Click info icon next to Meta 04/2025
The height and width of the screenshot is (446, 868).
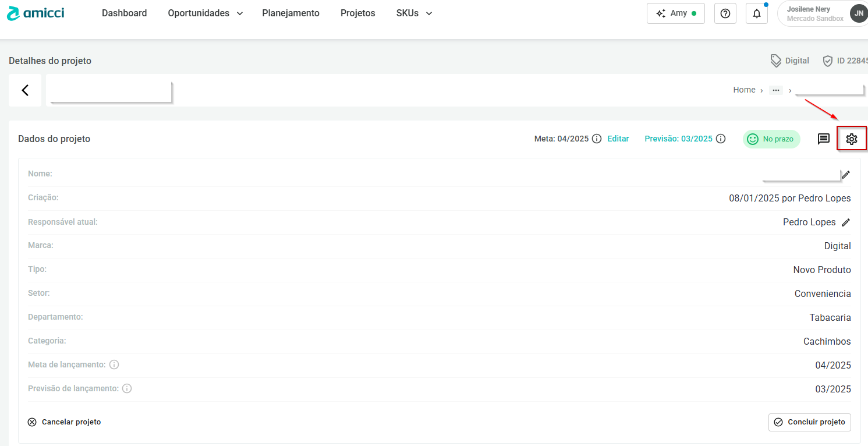coord(597,139)
